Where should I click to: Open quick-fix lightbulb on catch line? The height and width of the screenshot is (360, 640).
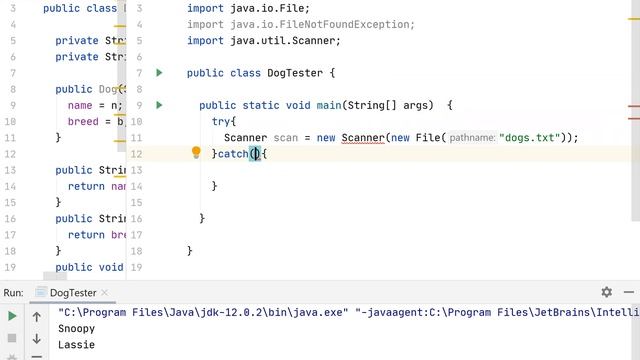[196, 153]
